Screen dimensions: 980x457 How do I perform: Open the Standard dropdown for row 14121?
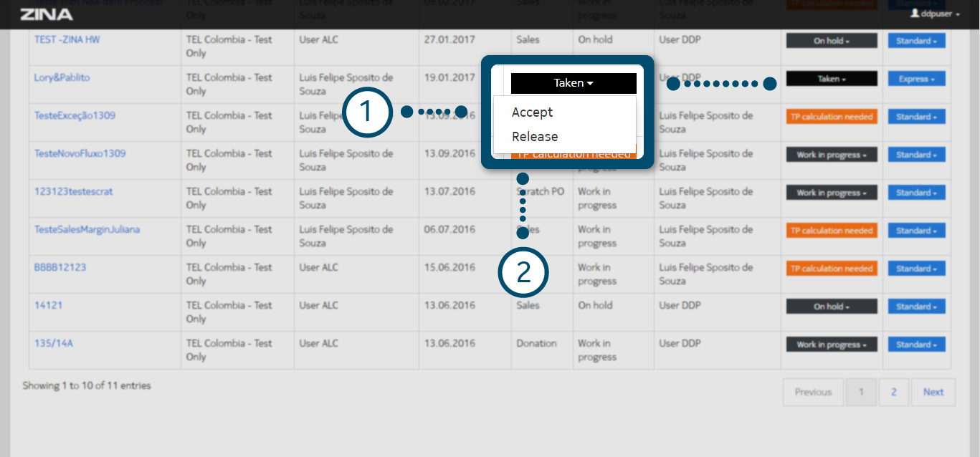click(x=916, y=307)
